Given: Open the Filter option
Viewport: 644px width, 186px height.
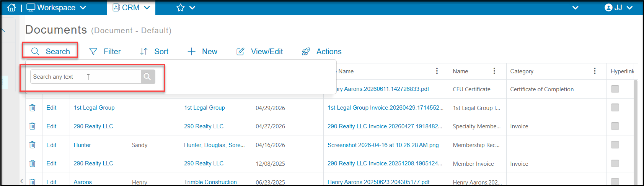Looking at the screenshot, I should coord(105,52).
